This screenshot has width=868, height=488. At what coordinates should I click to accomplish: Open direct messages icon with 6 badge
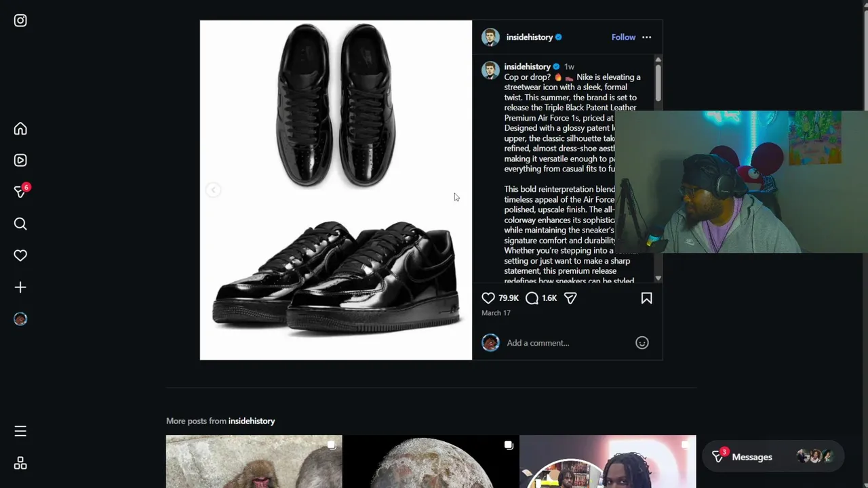coord(21,191)
